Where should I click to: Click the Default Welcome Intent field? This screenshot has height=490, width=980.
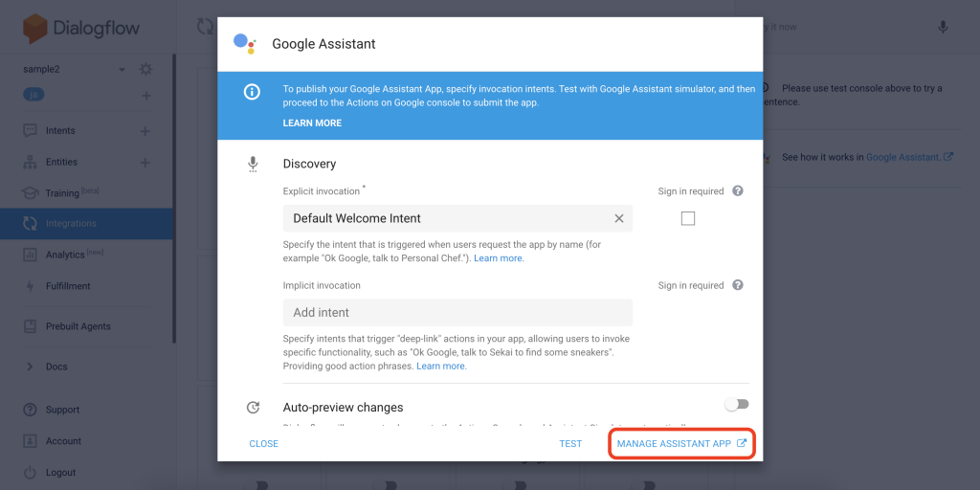pyautogui.click(x=457, y=218)
